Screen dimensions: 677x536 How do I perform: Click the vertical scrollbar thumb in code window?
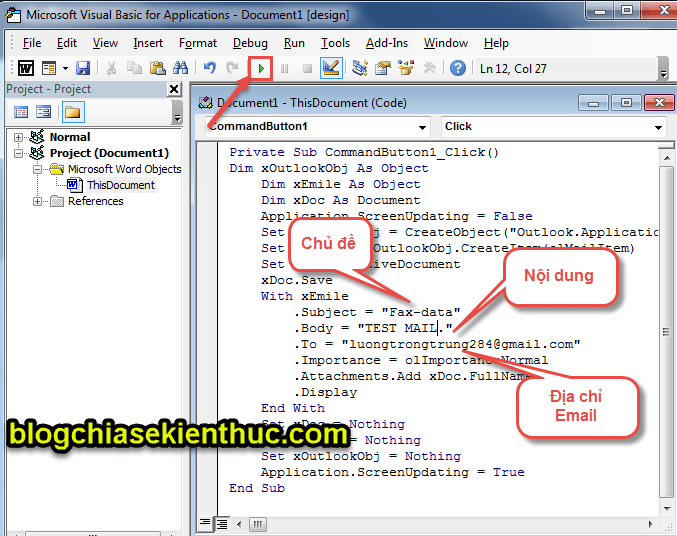[x=667, y=332]
